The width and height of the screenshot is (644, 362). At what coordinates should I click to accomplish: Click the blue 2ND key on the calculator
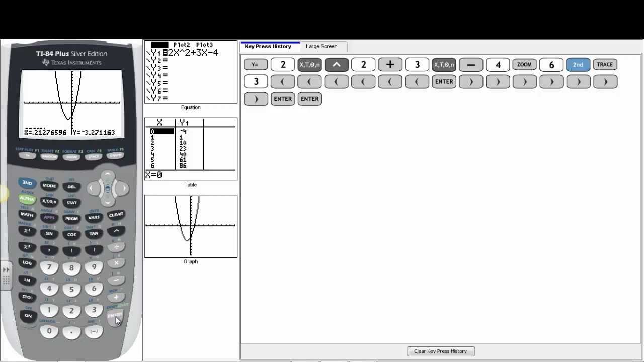point(27,183)
